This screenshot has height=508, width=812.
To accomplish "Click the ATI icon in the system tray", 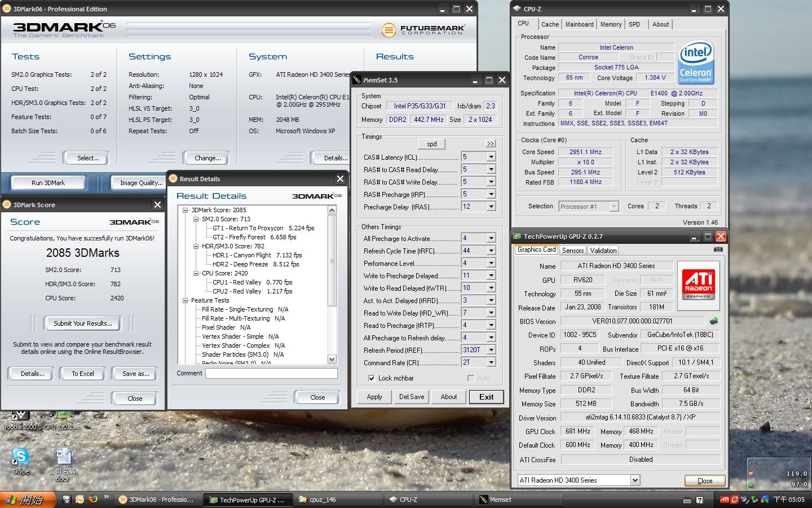I will point(725,500).
